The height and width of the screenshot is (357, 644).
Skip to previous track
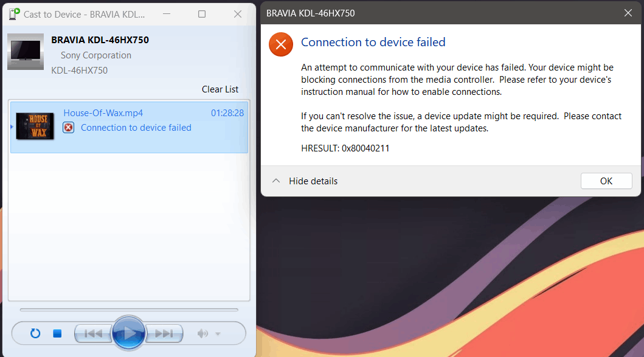93,333
